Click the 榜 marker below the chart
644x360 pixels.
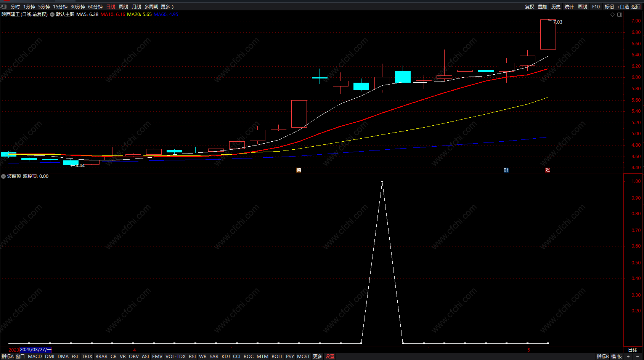pos(299,170)
